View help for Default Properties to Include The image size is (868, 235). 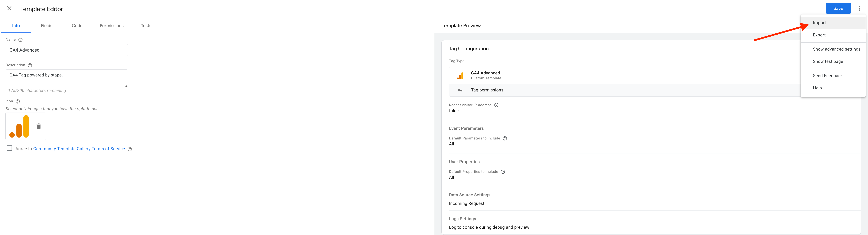click(502, 171)
